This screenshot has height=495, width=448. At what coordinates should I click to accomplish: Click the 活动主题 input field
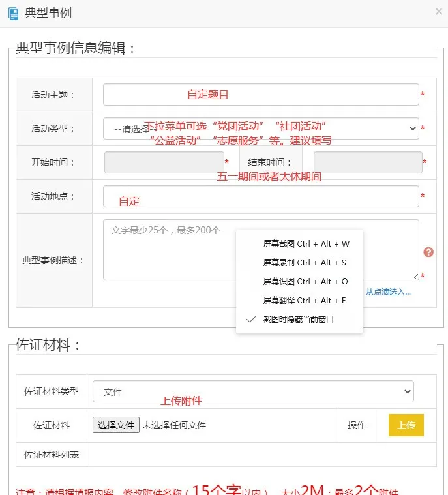[x=261, y=95]
